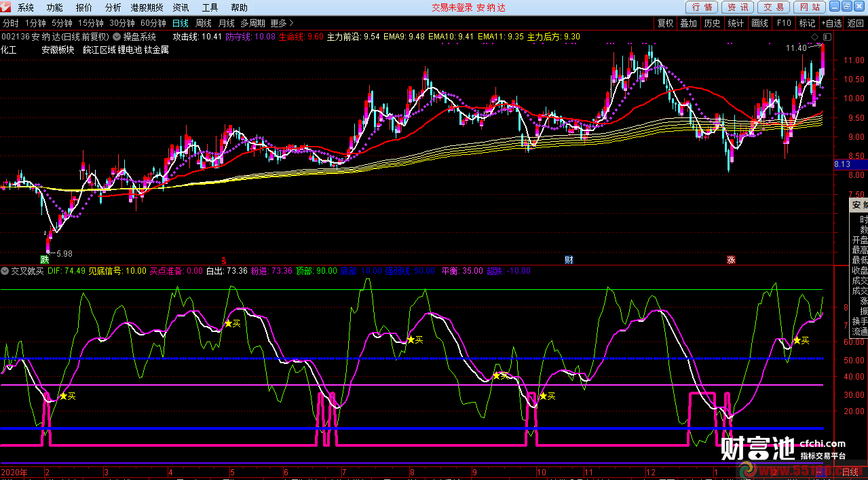Open the 画线 drawing tools
The width and height of the screenshot is (868, 480).
point(759,23)
